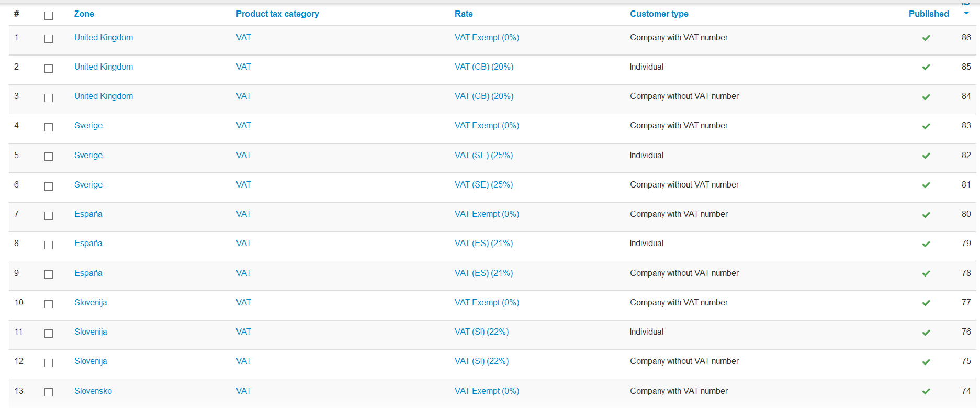Sort by Published column header
The image size is (980, 408).
tap(928, 14)
